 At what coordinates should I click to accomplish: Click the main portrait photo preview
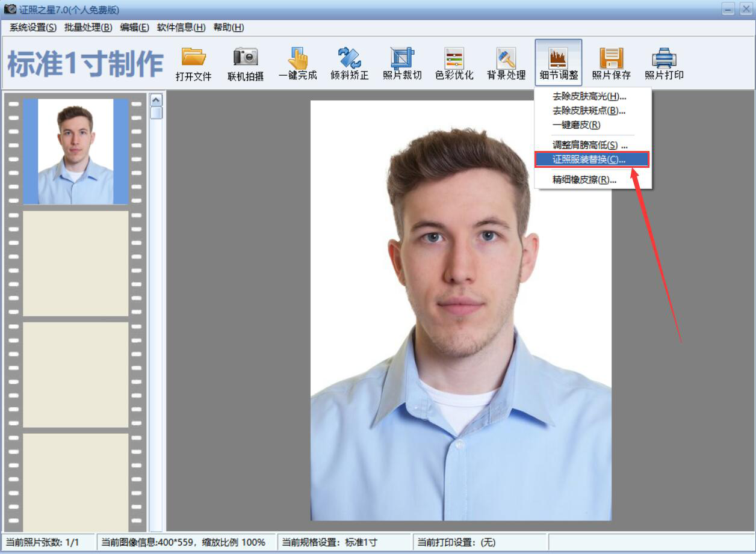point(461,310)
